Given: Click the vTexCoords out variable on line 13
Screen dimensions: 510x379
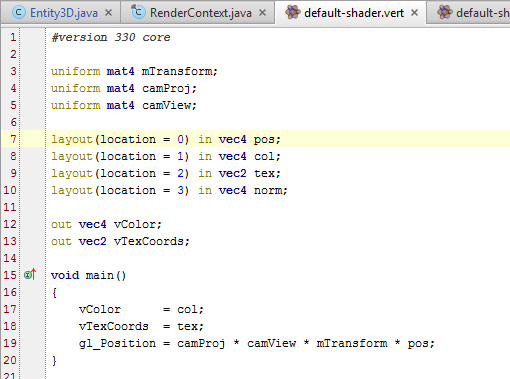Looking at the screenshot, I should 148,241.
